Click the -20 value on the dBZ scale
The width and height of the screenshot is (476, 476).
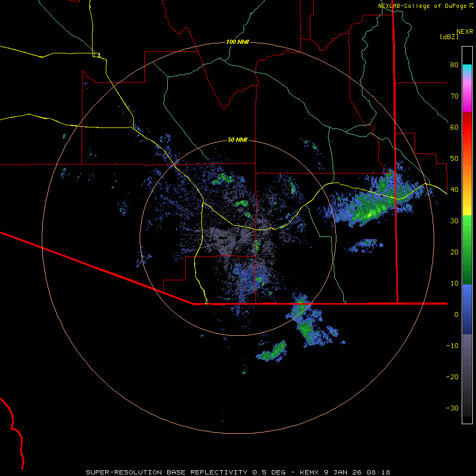[x=452, y=377]
